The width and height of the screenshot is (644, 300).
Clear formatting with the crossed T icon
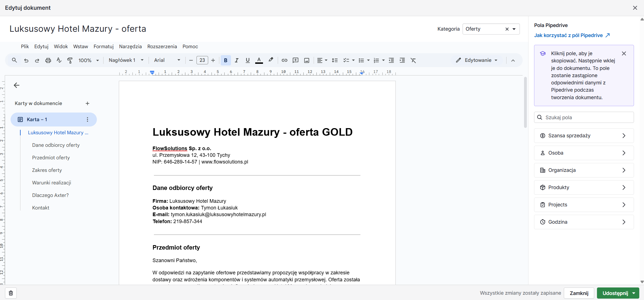[413, 60]
